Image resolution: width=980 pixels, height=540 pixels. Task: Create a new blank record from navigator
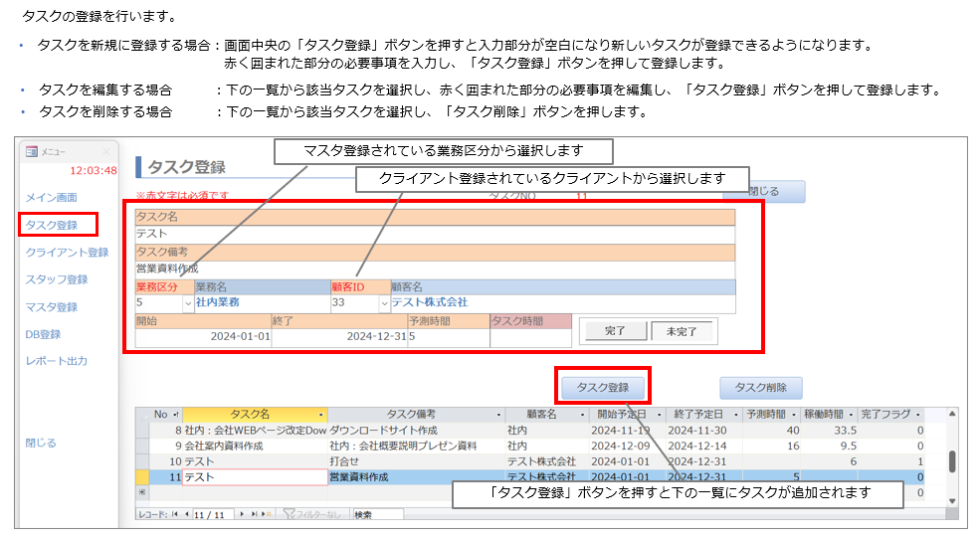[x=267, y=514]
